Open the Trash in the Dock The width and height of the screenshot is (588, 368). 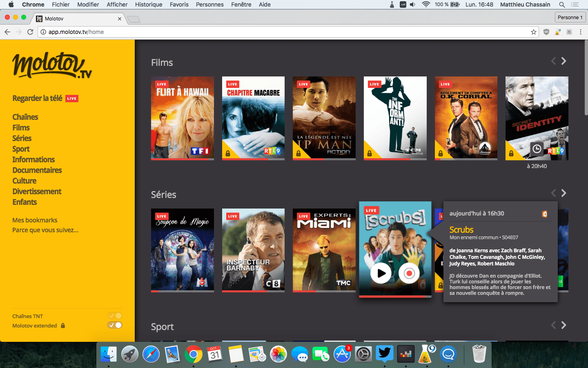(479, 354)
